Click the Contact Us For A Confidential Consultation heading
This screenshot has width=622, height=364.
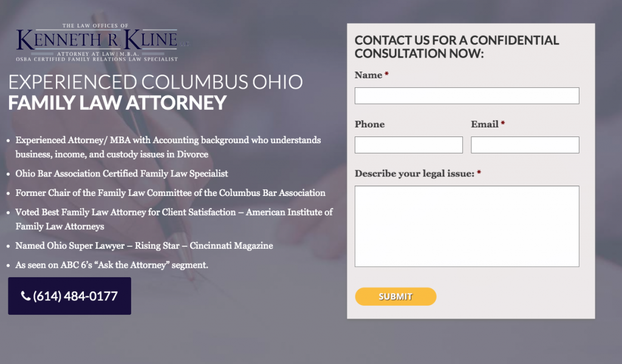coord(457,47)
